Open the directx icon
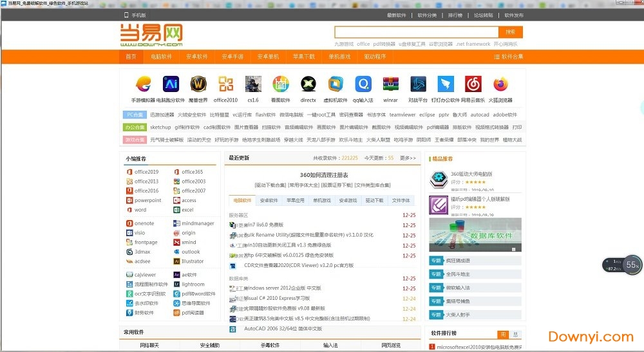 (x=308, y=84)
